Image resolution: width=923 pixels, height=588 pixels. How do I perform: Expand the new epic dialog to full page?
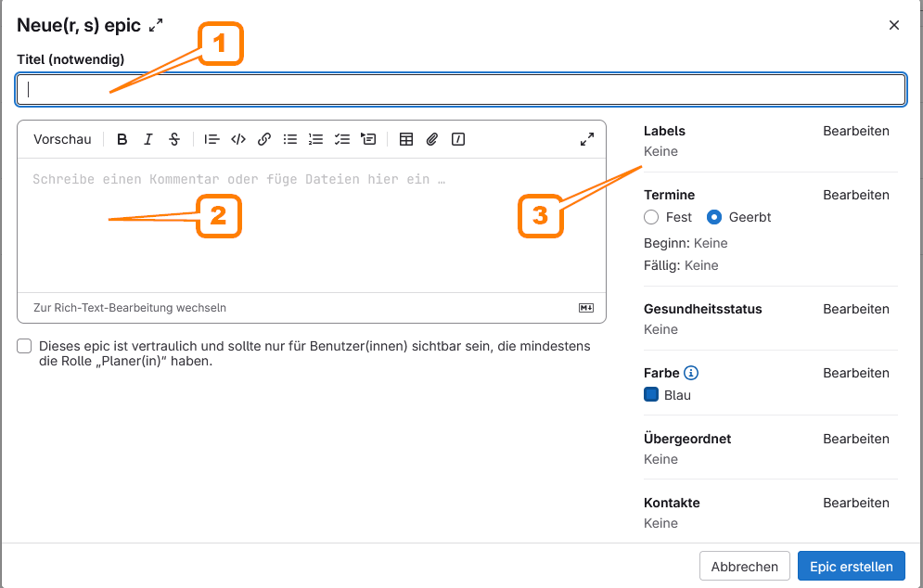156,25
